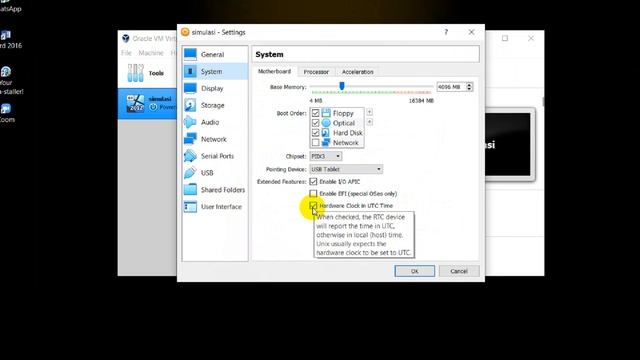Toggle Hardware Clock in UTC Time checkbox
The image size is (640, 360).
pos(313,205)
